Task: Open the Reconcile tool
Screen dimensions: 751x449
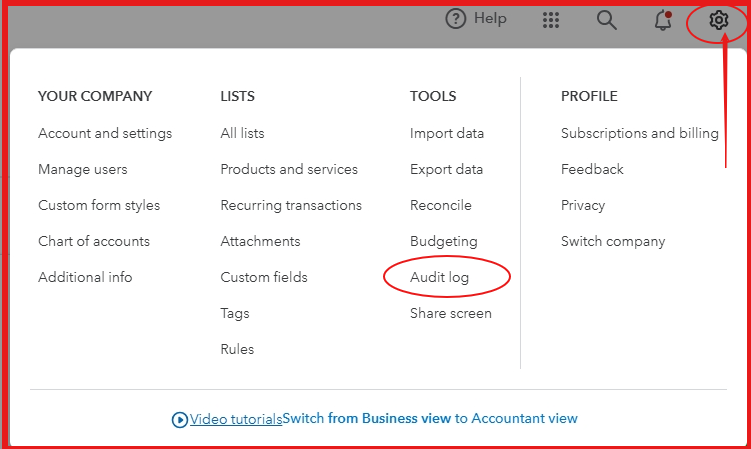Action: pos(441,205)
